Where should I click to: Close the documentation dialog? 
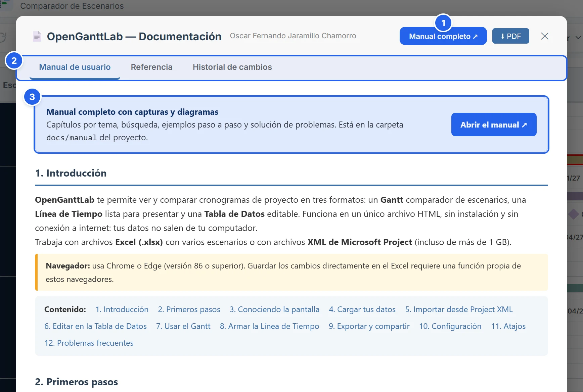(x=545, y=36)
